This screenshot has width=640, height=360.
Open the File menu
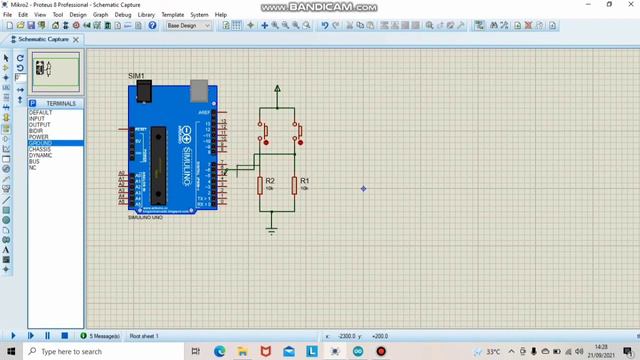click(7, 15)
